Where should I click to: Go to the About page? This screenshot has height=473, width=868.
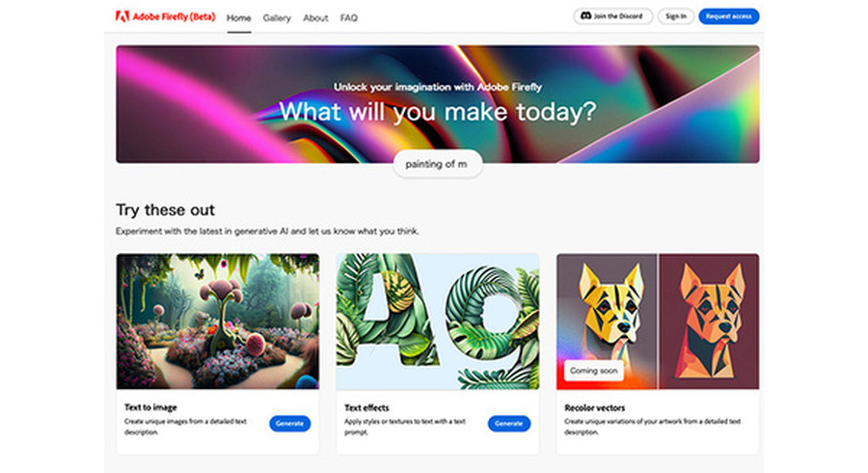tap(315, 17)
